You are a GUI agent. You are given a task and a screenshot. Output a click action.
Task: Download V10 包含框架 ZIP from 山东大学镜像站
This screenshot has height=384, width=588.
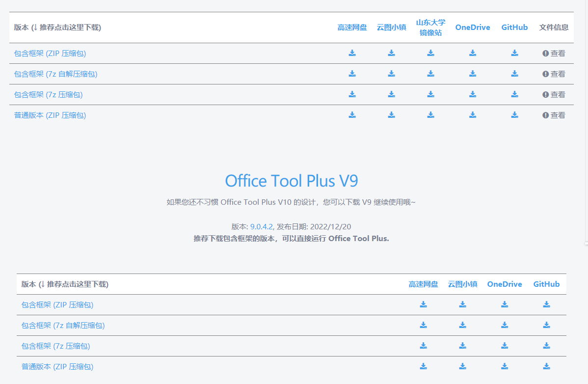[431, 53]
